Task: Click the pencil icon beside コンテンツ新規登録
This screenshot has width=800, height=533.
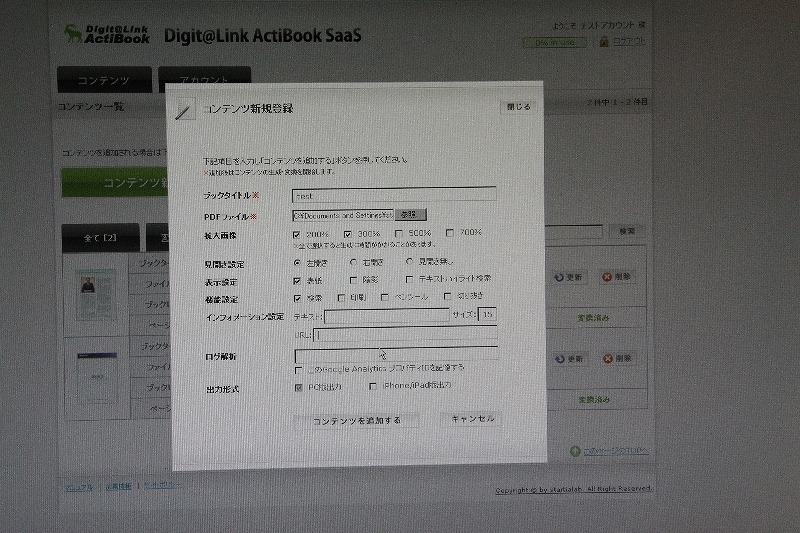Action: coord(184,110)
